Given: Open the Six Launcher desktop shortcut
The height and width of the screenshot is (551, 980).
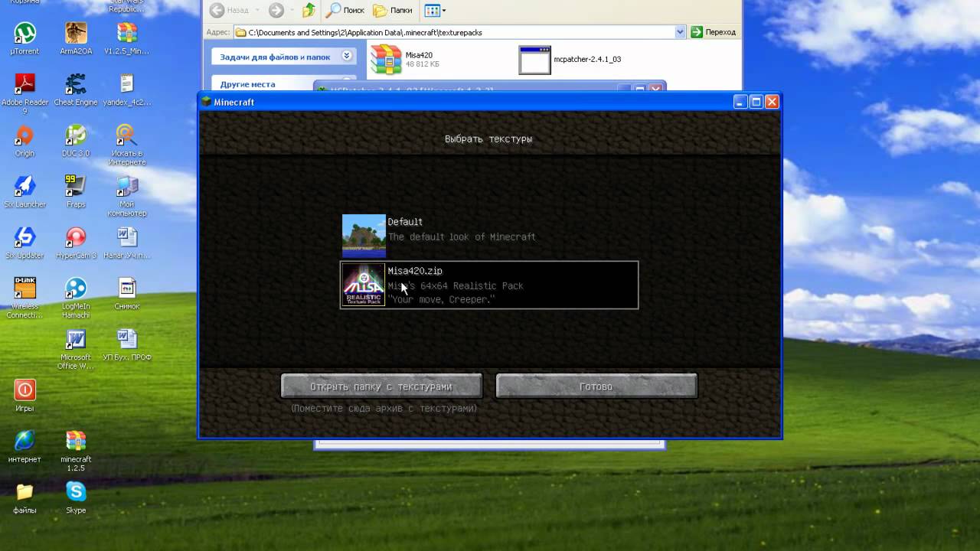Looking at the screenshot, I should (x=24, y=192).
